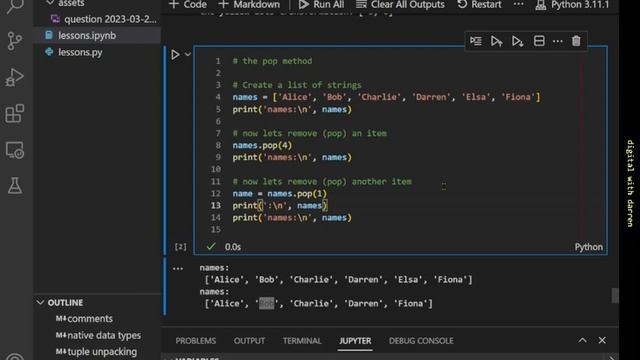Image resolution: width=640 pixels, height=360 pixels.
Task: Switch to the JUPYTER panel tab
Action: tap(355, 340)
